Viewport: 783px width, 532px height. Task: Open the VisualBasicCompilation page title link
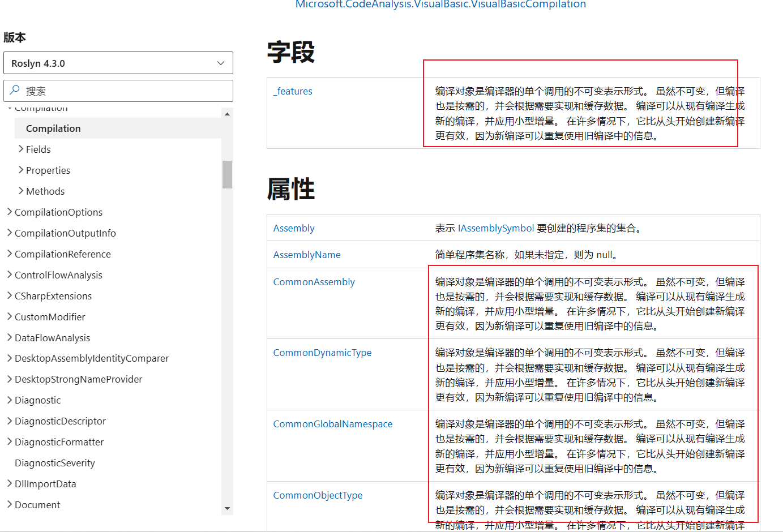(x=440, y=5)
